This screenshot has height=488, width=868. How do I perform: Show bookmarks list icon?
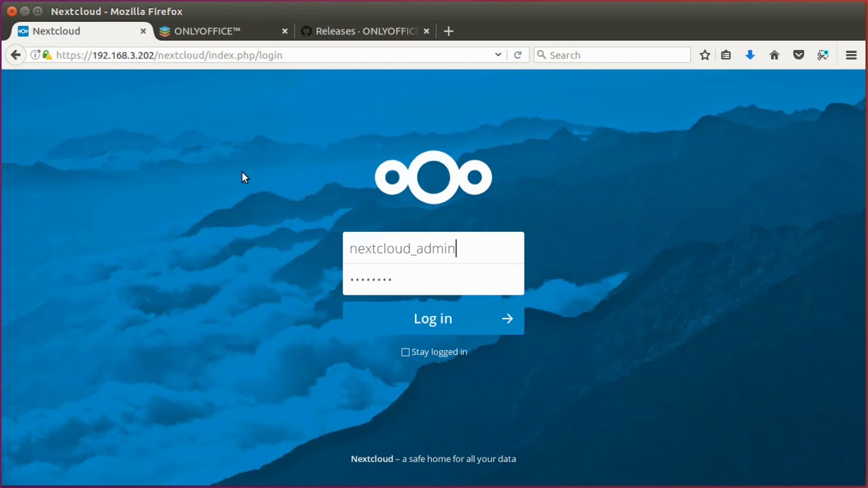[x=726, y=55]
